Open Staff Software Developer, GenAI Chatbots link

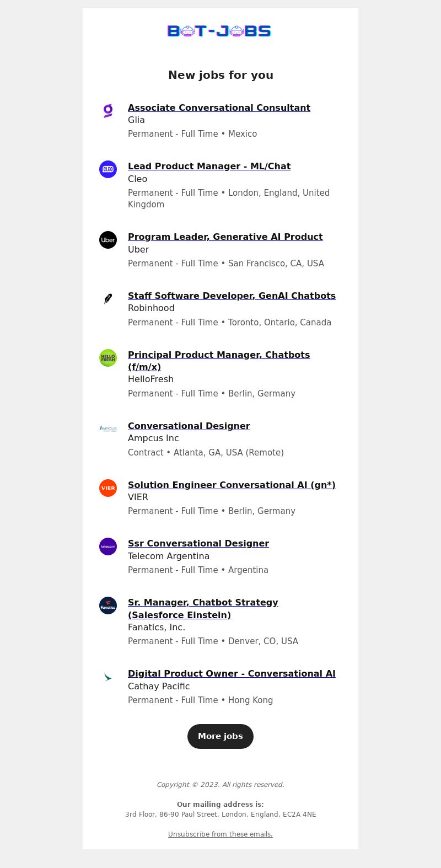[232, 296]
